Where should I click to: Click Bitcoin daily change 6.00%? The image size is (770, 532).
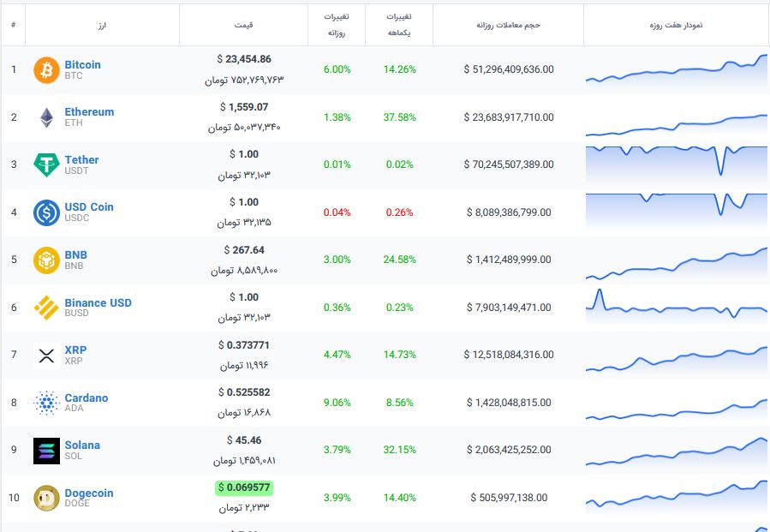tap(337, 69)
